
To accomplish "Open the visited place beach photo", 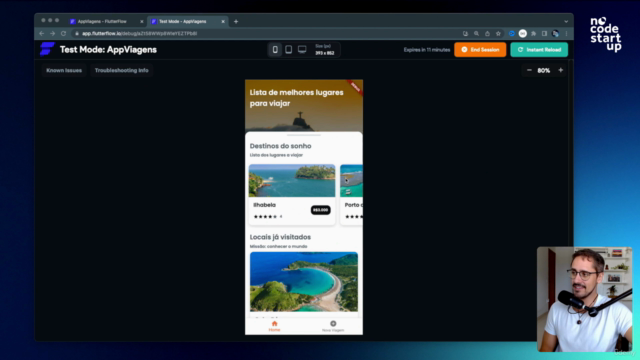I will tap(304, 282).
